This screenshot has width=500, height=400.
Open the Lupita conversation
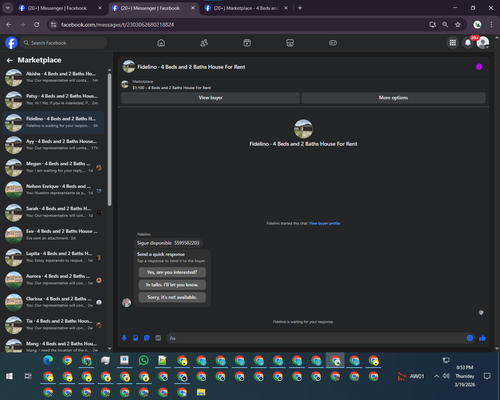[53, 257]
